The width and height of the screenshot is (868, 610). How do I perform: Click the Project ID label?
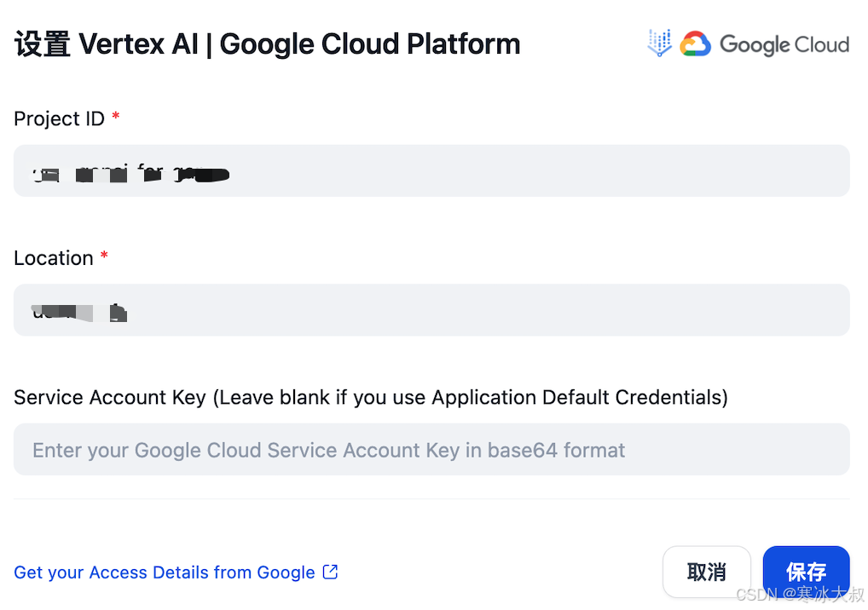(59, 119)
